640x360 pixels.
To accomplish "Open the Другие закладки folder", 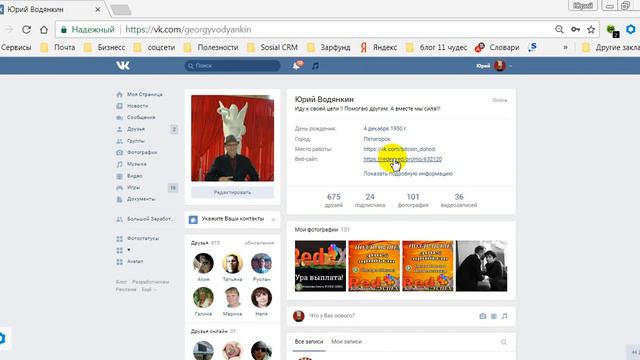I will coord(611,47).
